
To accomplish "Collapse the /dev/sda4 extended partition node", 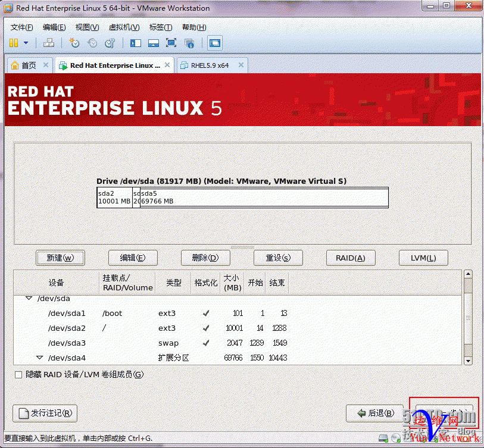I will pos(39,358).
